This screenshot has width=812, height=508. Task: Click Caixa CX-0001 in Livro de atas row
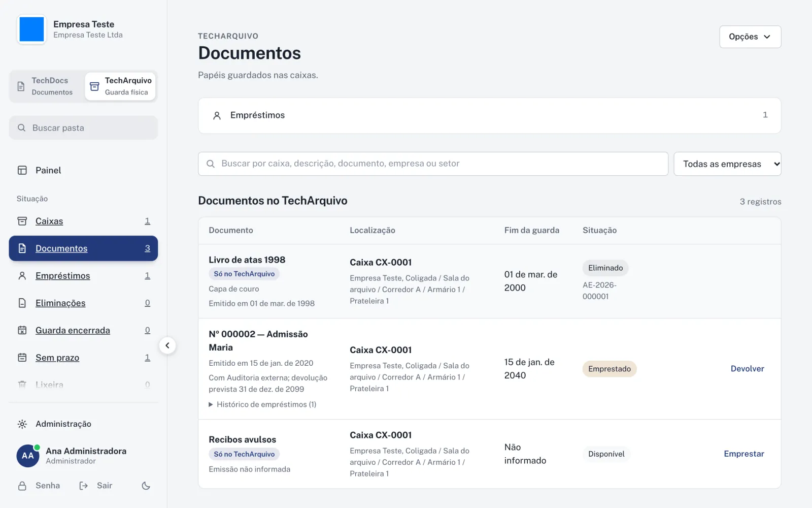(x=381, y=262)
